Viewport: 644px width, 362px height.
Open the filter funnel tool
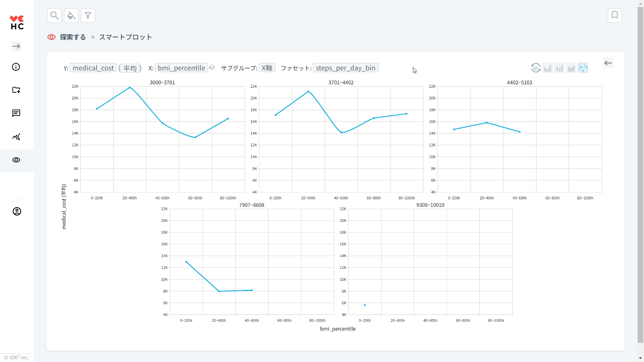pos(88,16)
